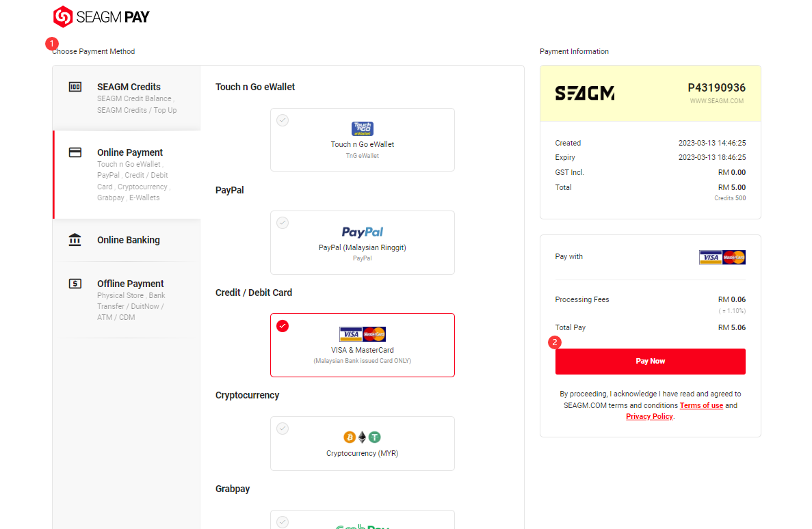Open the Privacy Policy link
The image size is (812, 529).
[649, 416]
